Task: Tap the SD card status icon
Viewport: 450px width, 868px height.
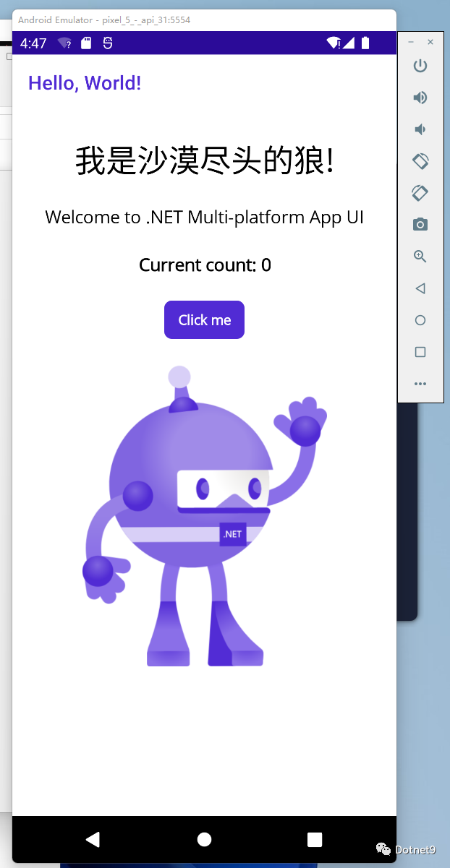Action: pyautogui.click(x=86, y=43)
